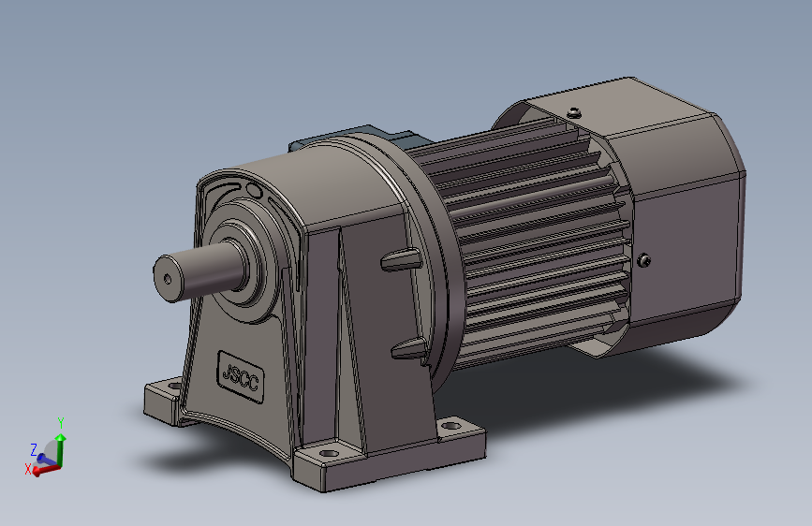Select the screw on the fan cover side

(x=643, y=260)
